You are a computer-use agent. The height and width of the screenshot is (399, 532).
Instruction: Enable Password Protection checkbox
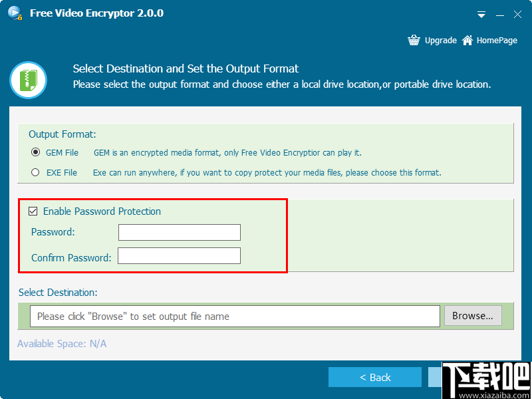point(33,211)
